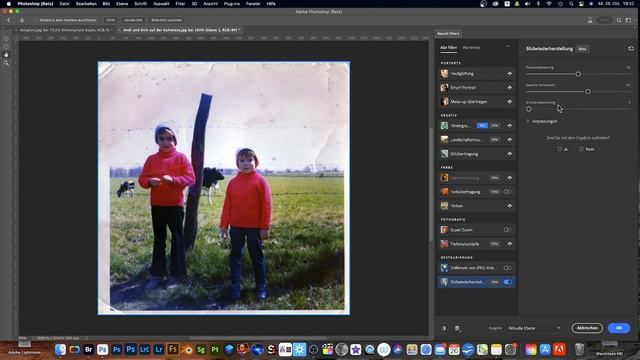Open the Apple menu
The width and height of the screenshot is (640, 360).
[9, 4]
